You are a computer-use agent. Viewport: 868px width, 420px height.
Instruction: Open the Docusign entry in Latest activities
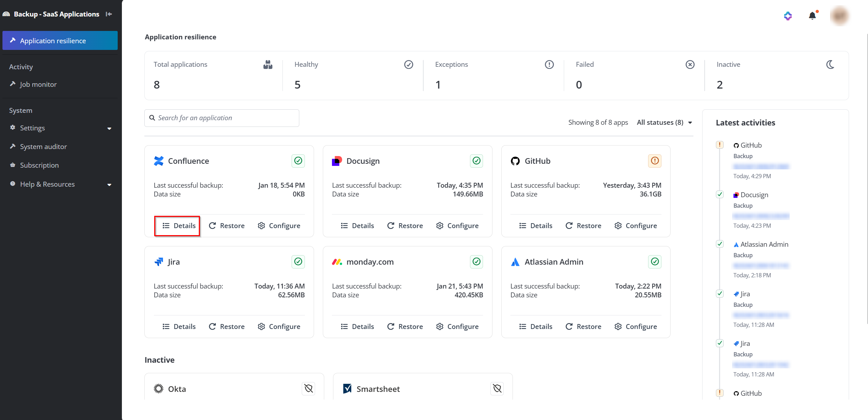(x=751, y=195)
